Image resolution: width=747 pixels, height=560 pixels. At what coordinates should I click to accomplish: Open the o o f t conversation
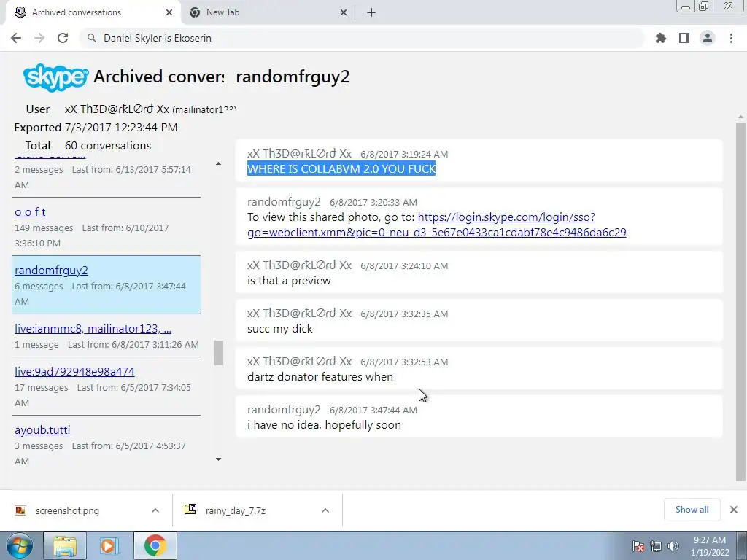pos(30,212)
